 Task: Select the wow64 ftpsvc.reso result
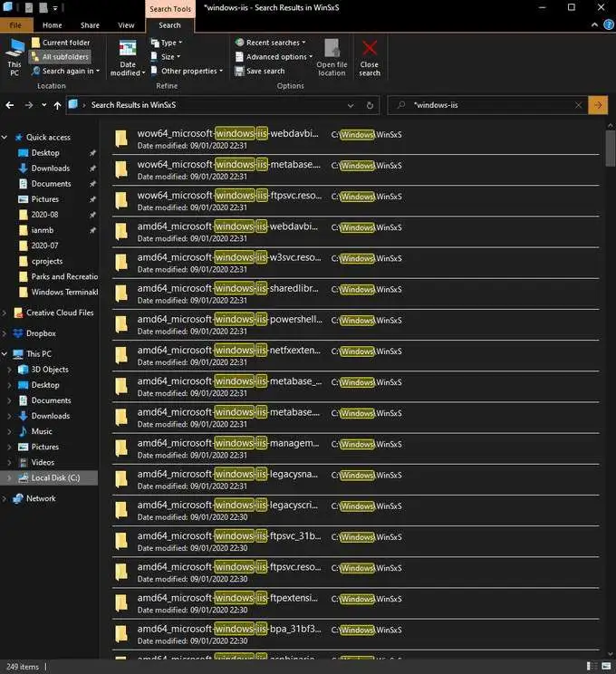pos(355,201)
